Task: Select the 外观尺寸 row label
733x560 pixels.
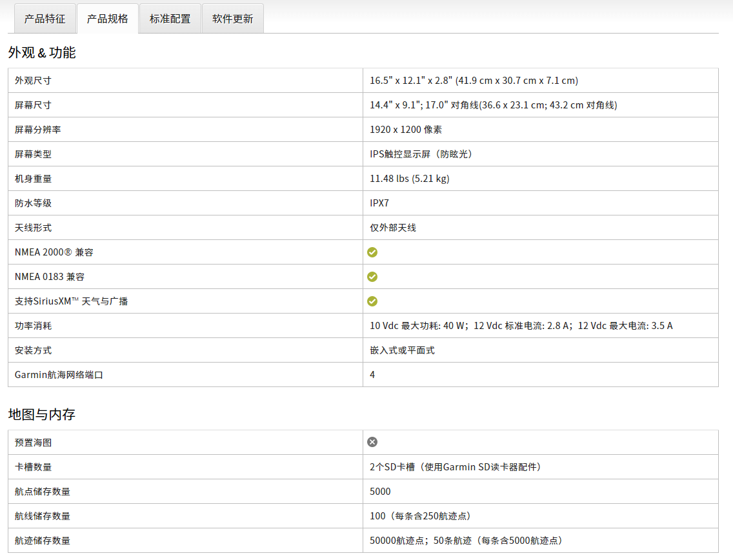Action: coord(33,81)
